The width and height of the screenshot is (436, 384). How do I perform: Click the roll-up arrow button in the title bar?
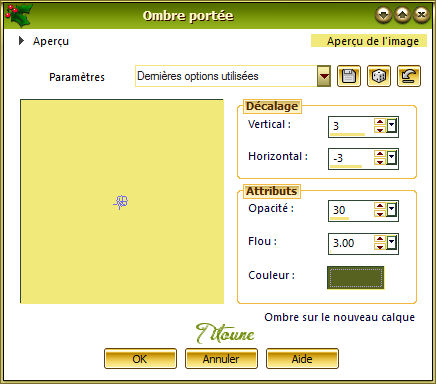point(402,15)
